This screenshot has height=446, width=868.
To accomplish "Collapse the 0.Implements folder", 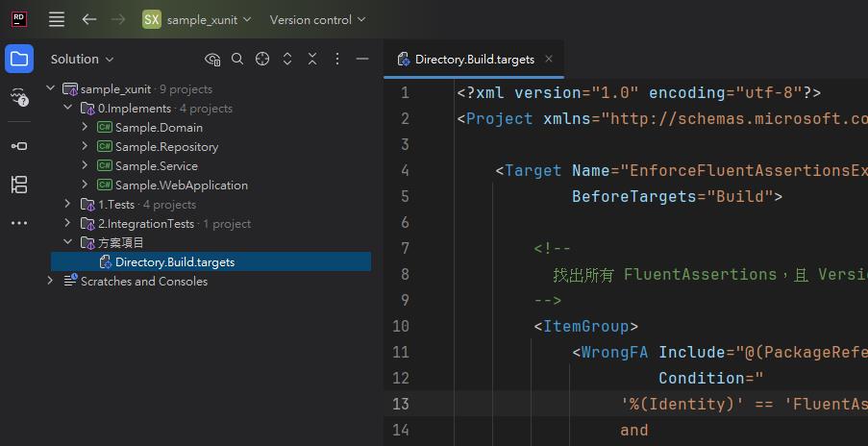I will [68, 109].
